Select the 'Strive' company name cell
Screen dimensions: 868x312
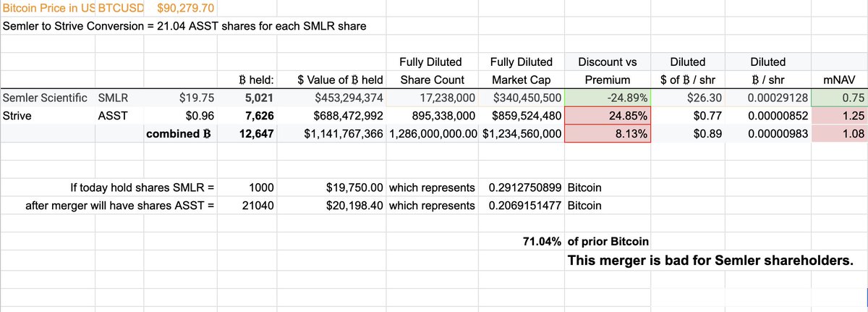(48, 114)
